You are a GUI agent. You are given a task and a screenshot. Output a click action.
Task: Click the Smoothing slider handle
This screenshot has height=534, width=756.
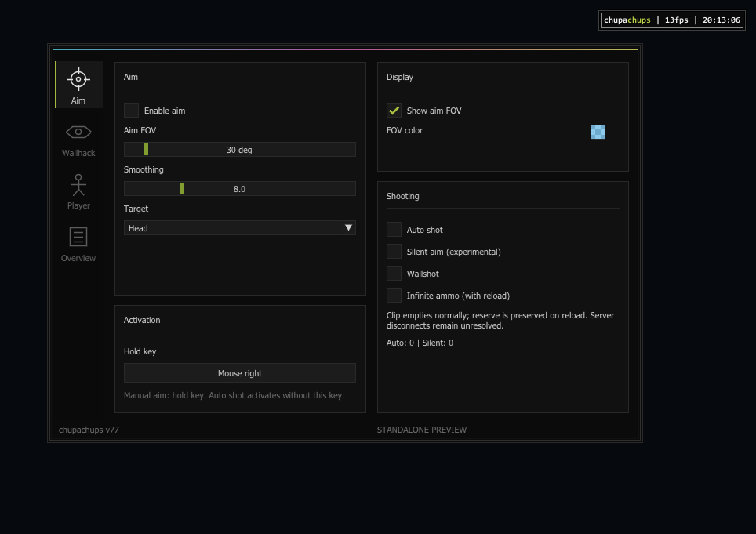click(182, 189)
